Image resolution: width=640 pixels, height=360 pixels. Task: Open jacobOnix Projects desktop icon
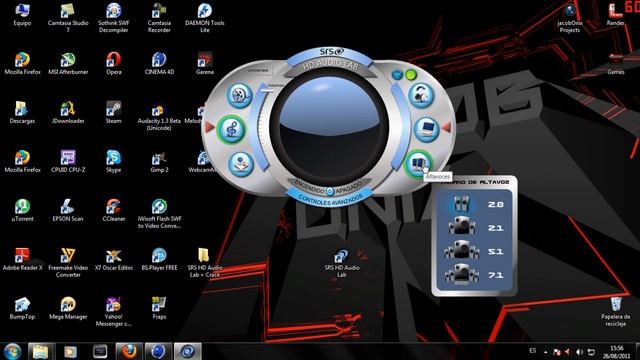pos(570,18)
